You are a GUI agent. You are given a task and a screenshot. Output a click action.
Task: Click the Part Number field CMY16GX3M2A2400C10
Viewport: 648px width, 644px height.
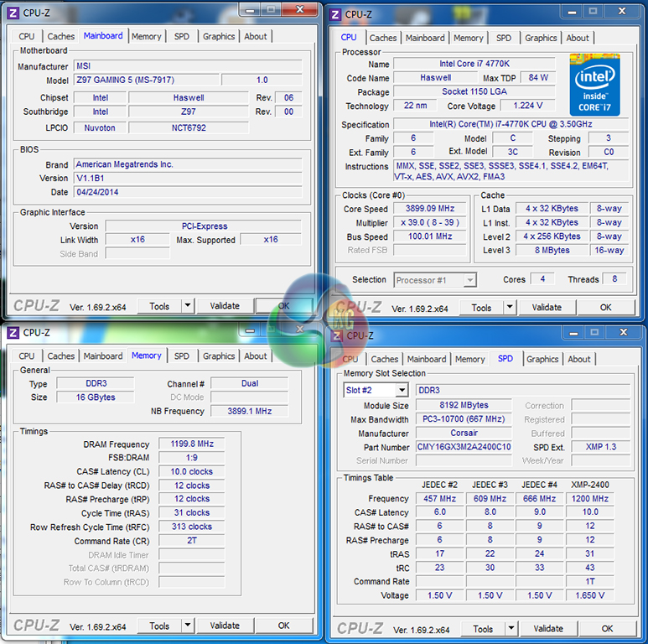coord(463,447)
